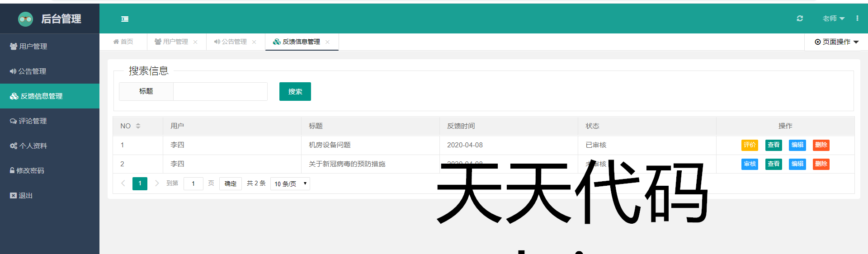This screenshot has width=868, height=254.
Task: Toggle the sidebar collapse icon
Action: click(x=125, y=19)
